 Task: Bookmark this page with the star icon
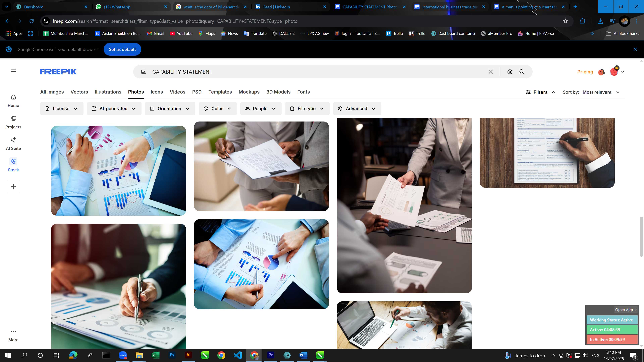(566, 21)
